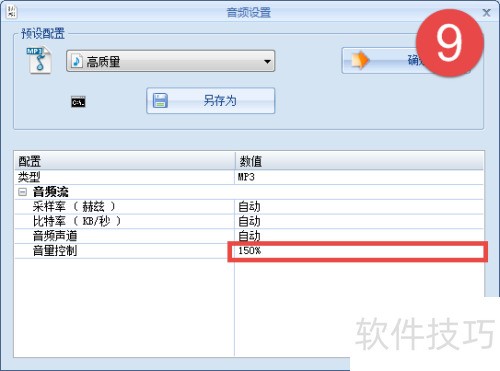The width and height of the screenshot is (500, 371).
Task: Select the 音频流 group heading
Action: click(50, 192)
